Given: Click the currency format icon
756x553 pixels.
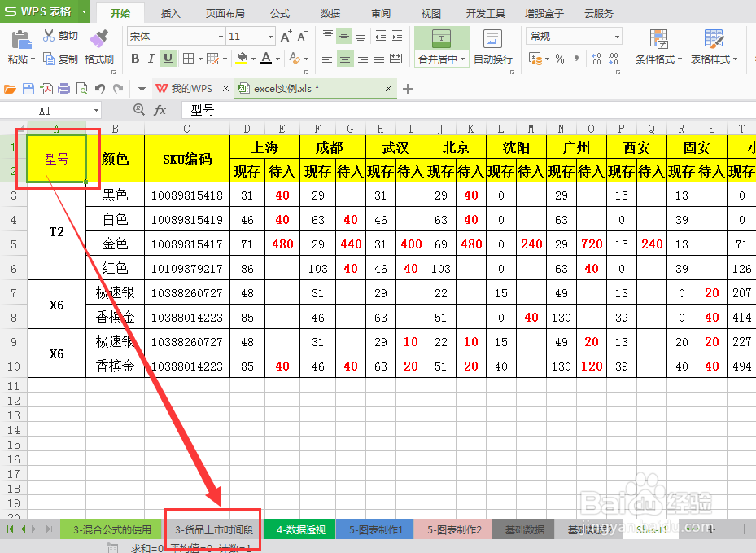Looking at the screenshot, I should [x=535, y=59].
